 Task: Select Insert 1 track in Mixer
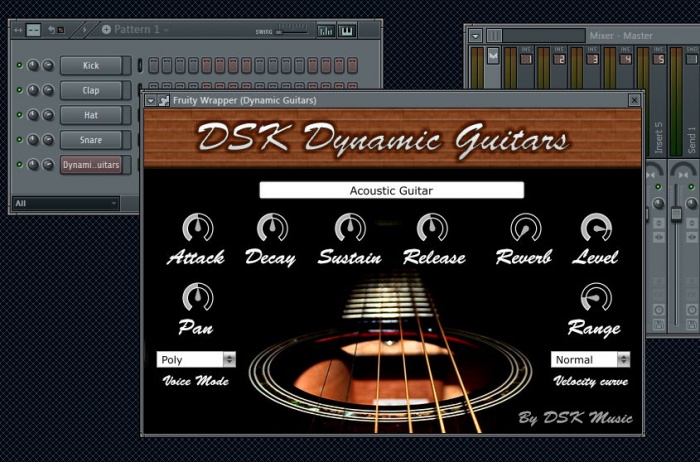tap(526, 59)
